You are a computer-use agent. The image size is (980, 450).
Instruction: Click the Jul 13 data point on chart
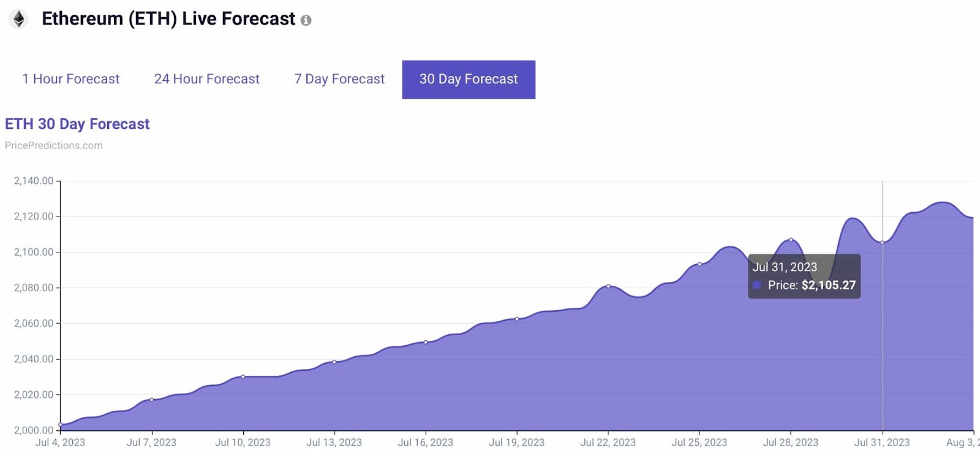pos(334,362)
